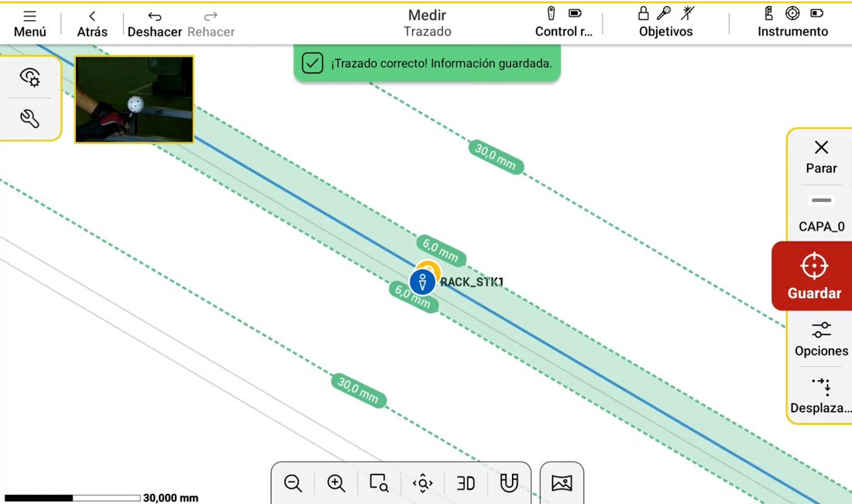Open the Control remote panel
Viewport: 852px width, 504px height.
tap(563, 22)
